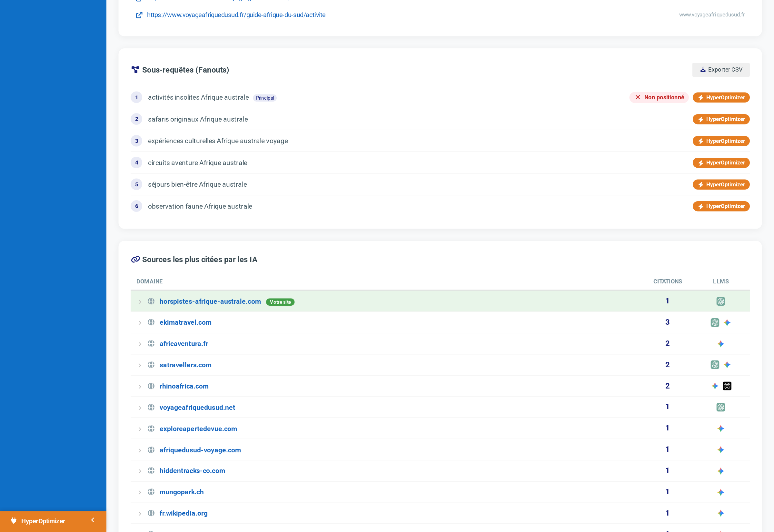Click Gemini icon in africaventura.fr row
774x532 pixels.
720,344
